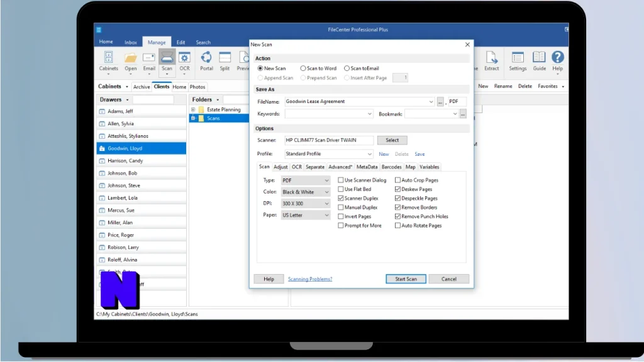Click the Lambert, Lola drawer icon
644x362 pixels.
point(102,198)
